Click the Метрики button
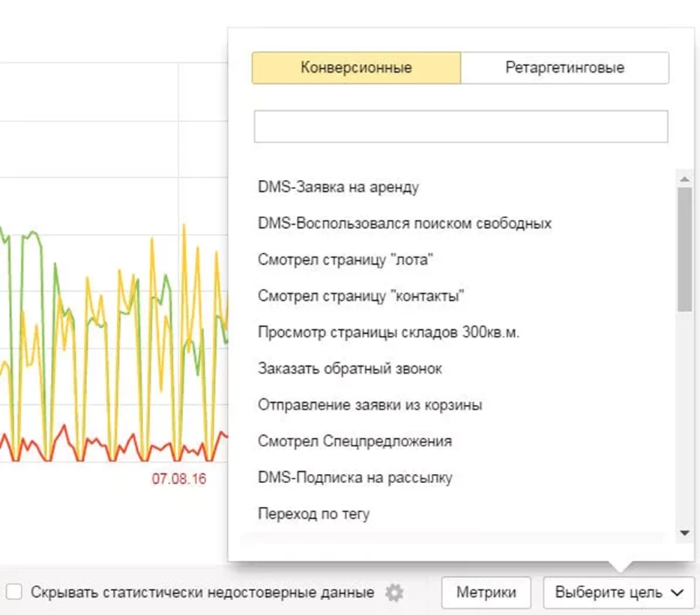The image size is (700, 615). (486, 592)
